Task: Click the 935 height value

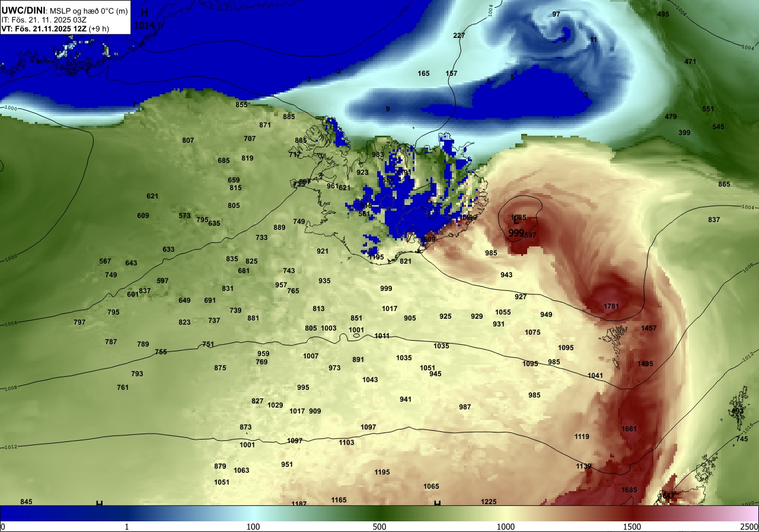Action: point(324,281)
